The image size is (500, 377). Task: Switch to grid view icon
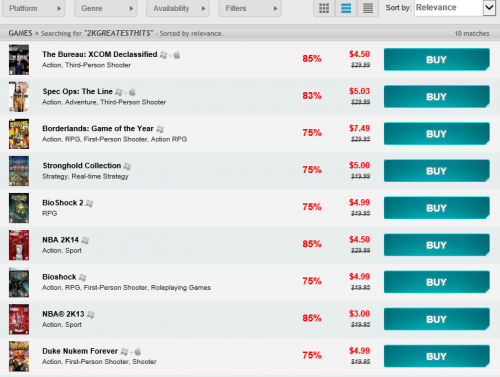[x=324, y=8]
